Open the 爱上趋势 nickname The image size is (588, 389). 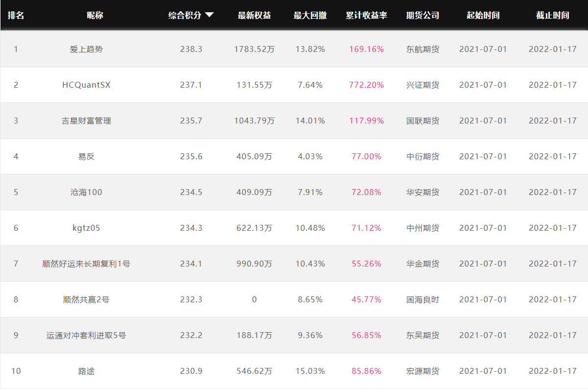click(x=86, y=49)
